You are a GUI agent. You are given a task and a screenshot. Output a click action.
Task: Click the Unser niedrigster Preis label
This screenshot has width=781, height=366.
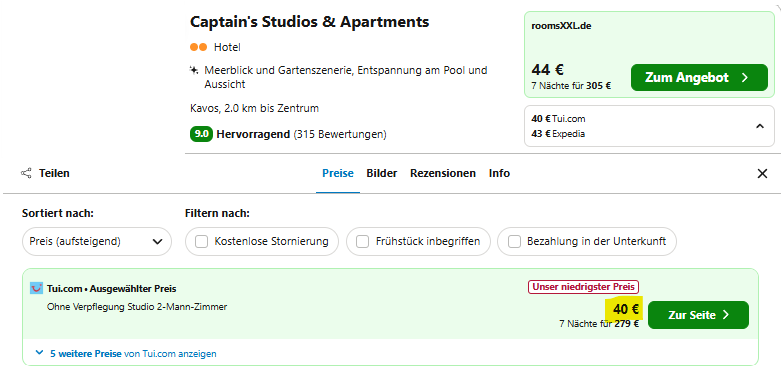583,287
